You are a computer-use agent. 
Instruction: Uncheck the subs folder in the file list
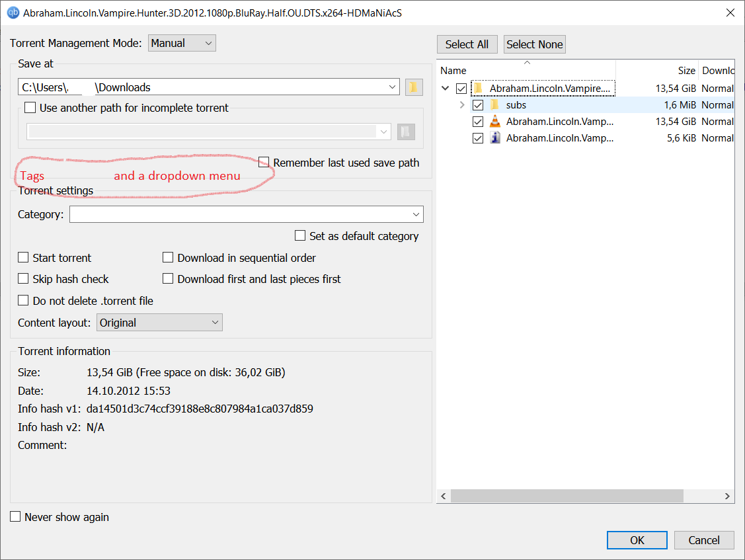(477, 104)
